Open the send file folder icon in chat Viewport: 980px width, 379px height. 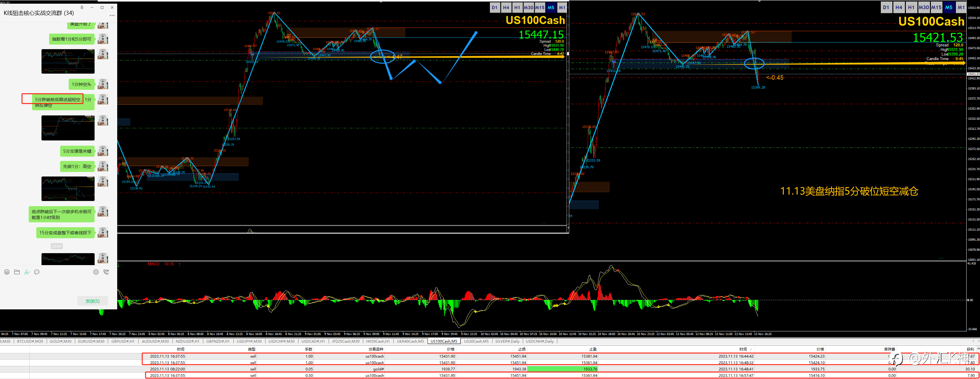17,272
